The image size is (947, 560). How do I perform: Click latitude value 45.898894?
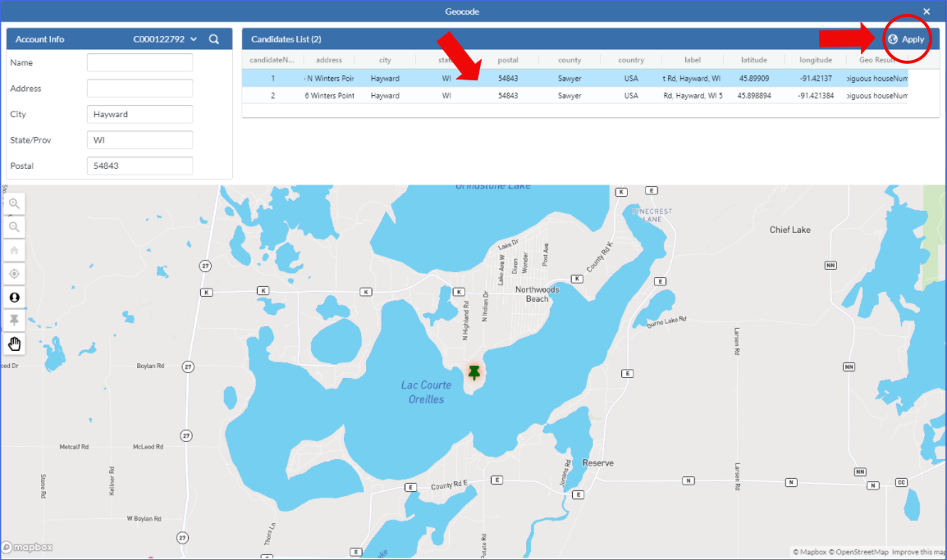tap(753, 95)
